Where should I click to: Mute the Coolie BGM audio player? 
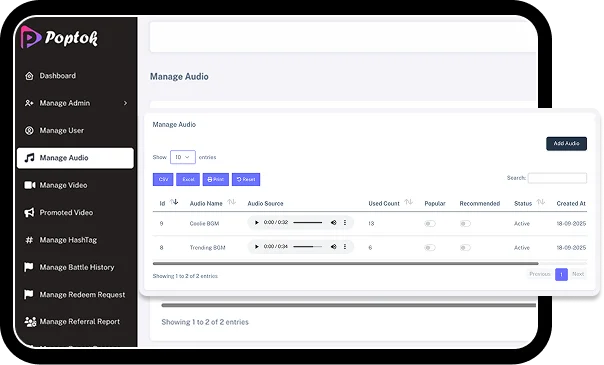click(x=334, y=223)
